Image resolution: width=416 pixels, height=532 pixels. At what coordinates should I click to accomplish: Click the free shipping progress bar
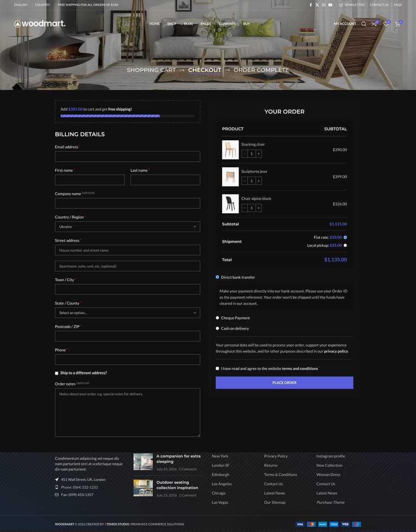pyautogui.click(x=128, y=116)
